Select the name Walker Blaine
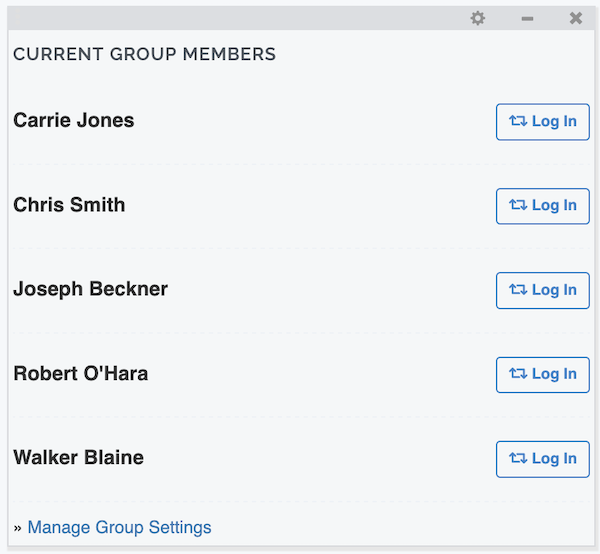600x554 pixels. 78,458
